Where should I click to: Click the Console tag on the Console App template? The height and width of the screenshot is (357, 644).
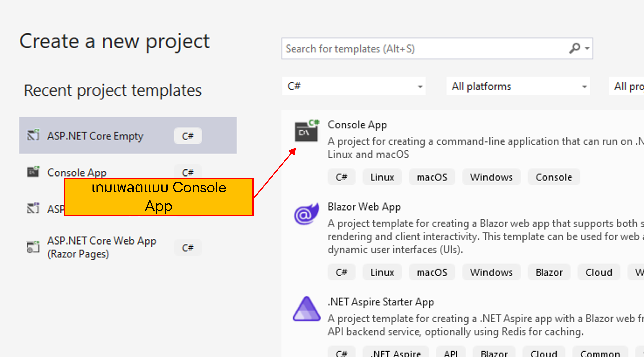click(x=553, y=177)
